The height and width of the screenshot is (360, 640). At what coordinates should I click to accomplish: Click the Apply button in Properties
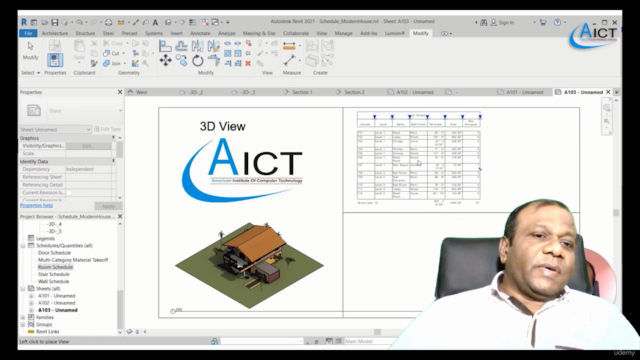click(108, 206)
